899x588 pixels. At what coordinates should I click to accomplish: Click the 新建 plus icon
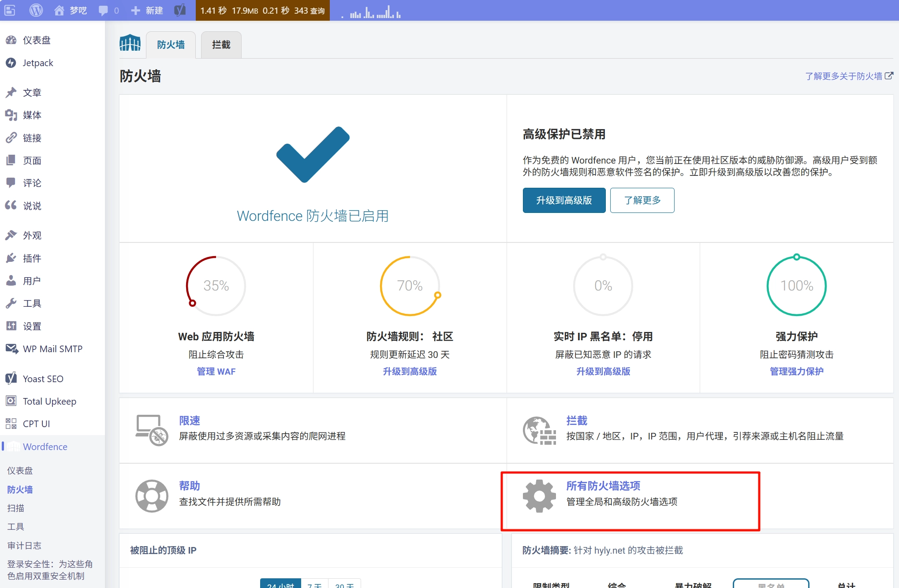pyautogui.click(x=136, y=11)
